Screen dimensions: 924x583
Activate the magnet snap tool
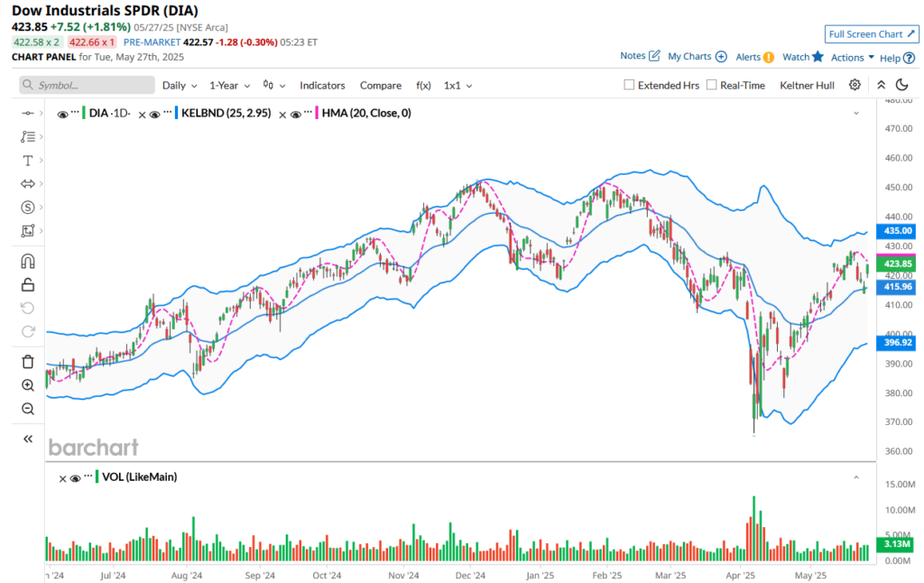[x=27, y=262]
